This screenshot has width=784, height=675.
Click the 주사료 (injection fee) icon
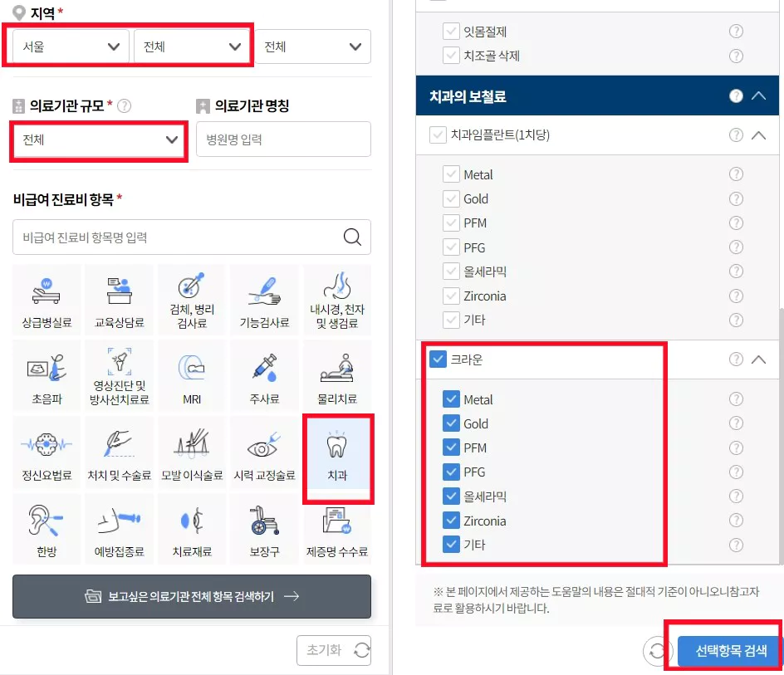pos(264,375)
